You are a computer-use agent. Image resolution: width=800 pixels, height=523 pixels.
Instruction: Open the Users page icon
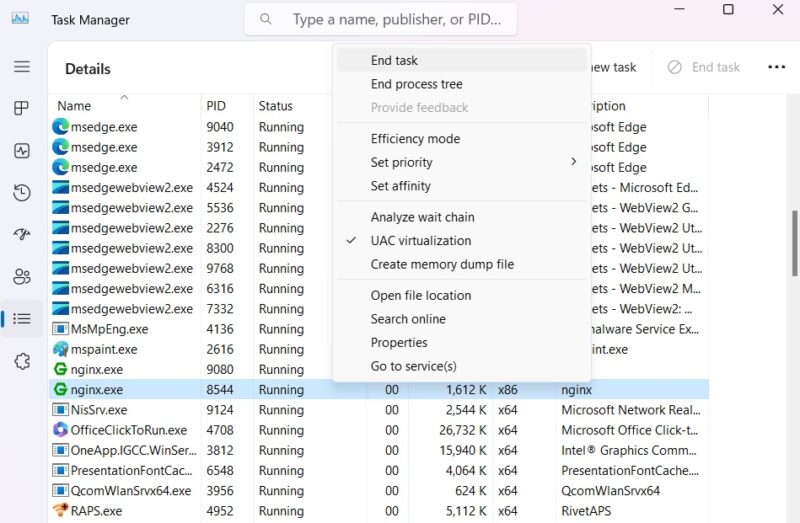point(22,277)
